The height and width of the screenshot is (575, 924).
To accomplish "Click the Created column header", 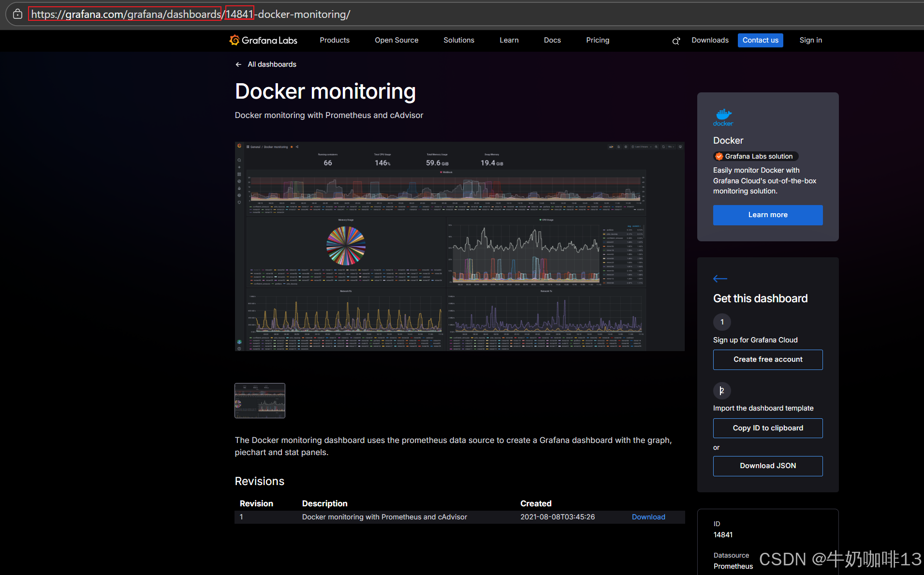I will 536,503.
